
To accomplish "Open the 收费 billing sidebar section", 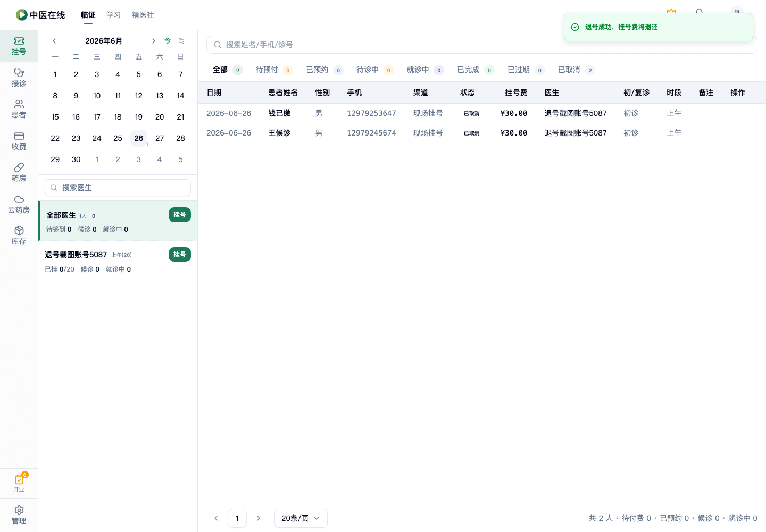I will click(x=19, y=141).
